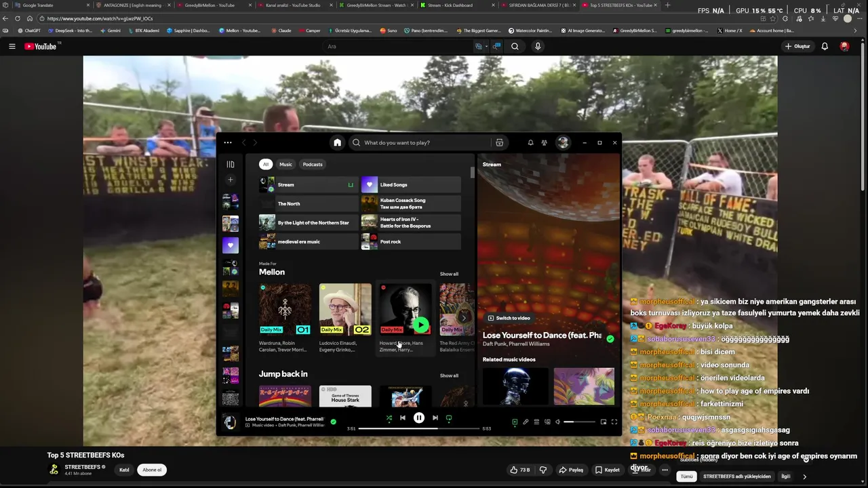Image resolution: width=868 pixels, height=488 pixels.
Task: Open Connect to a device icon
Action: click(547, 422)
